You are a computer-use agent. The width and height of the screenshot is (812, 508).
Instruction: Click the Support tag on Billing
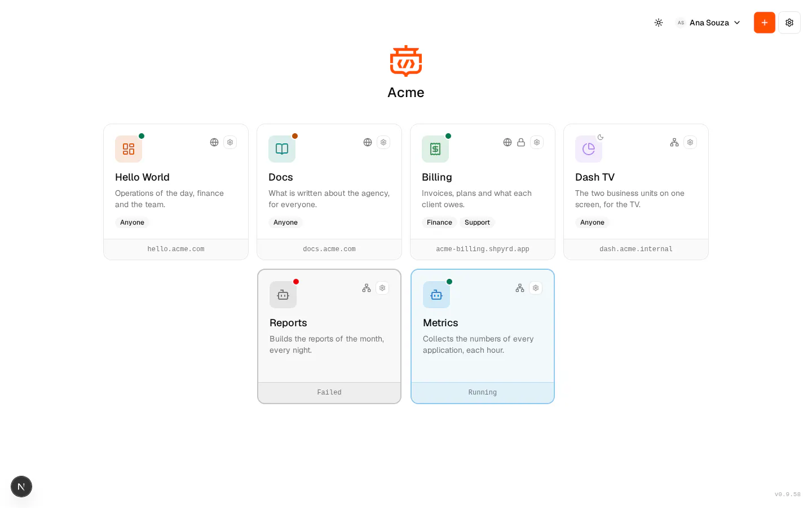(477, 222)
